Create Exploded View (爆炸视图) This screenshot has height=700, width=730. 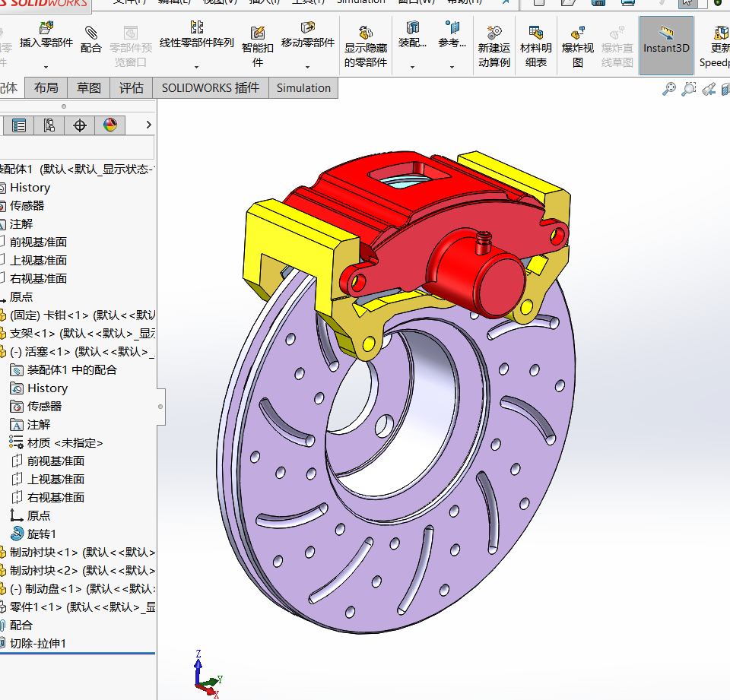[578, 46]
